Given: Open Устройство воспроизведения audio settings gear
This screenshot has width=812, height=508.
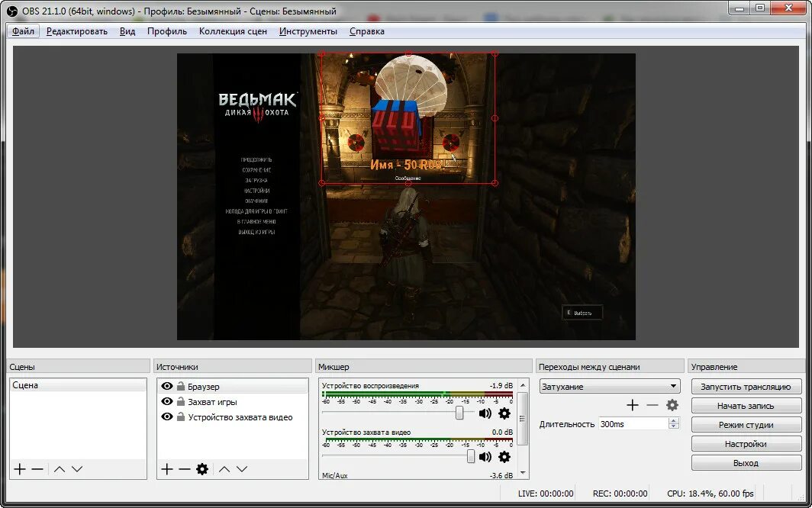Looking at the screenshot, I should click(504, 413).
